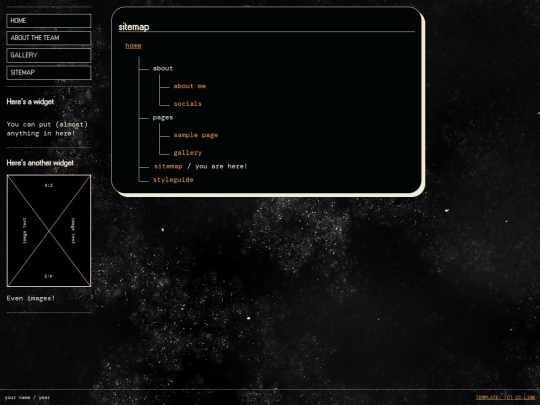Open the socials link
Image resolution: width=540 pixels, height=405 pixels.
coord(187,104)
